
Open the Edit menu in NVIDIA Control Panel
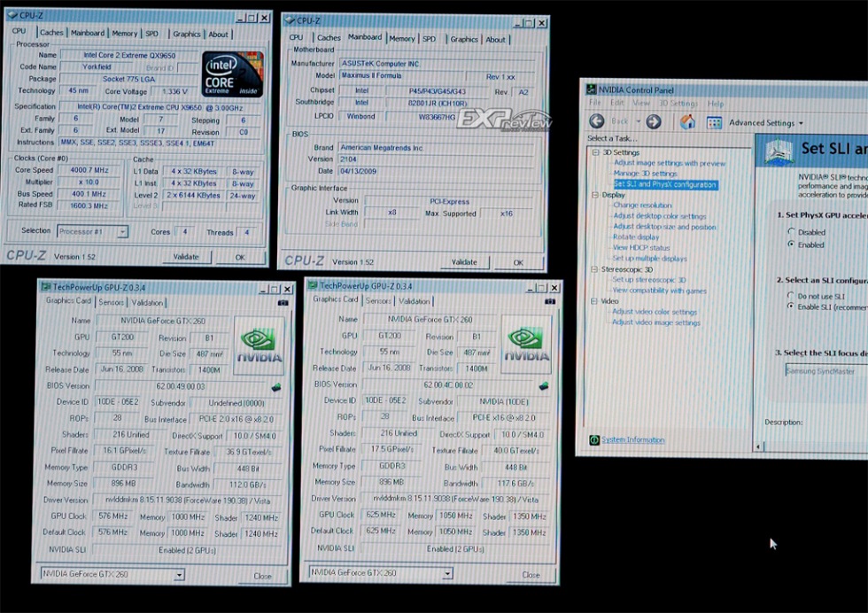point(616,103)
